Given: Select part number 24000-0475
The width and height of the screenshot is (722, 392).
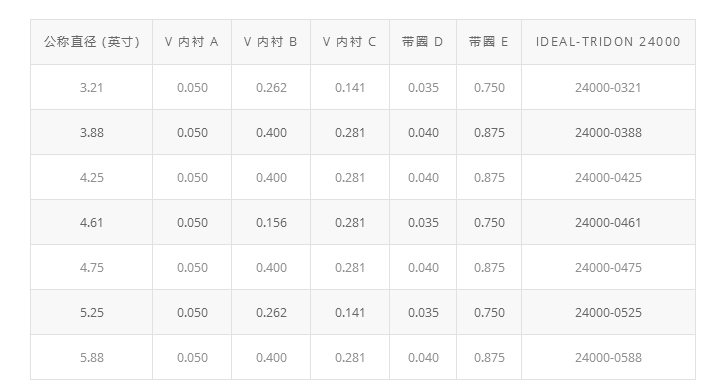Looking at the screenshot, I should click(608, 268).
